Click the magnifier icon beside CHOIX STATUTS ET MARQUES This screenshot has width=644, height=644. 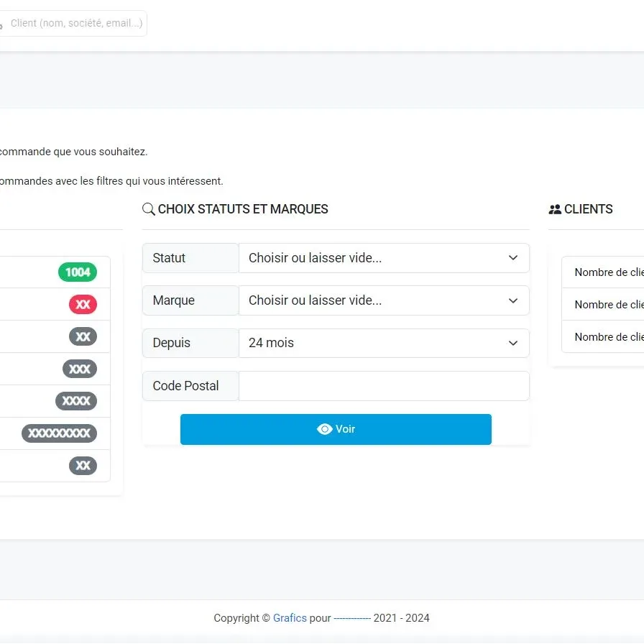coord(149,209)
